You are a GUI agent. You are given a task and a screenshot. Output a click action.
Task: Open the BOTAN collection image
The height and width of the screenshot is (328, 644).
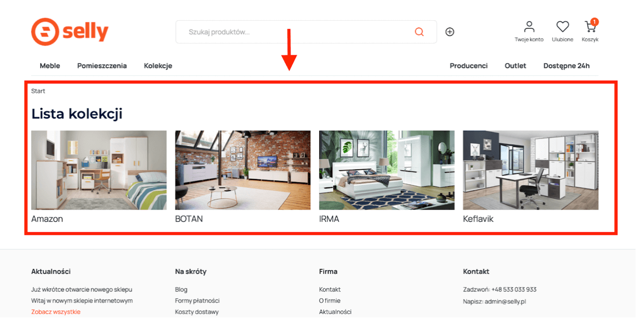242,170
